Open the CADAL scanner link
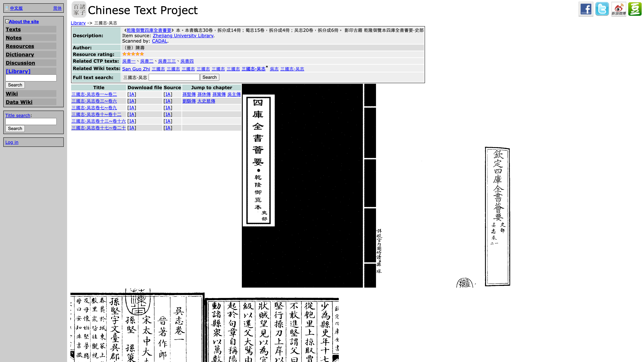This screenshot has width=644, height=362. pos(159,41)
